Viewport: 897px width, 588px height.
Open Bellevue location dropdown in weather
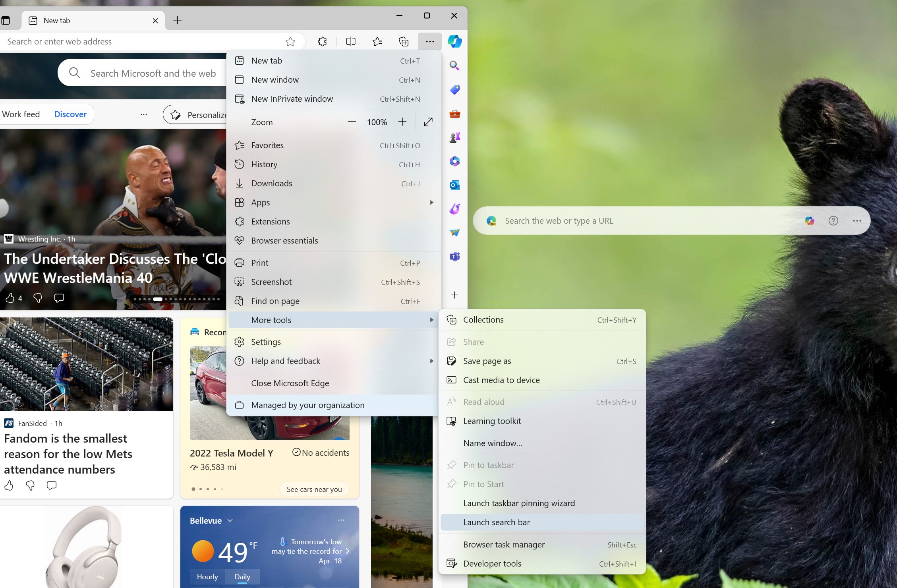click(230, 520)
